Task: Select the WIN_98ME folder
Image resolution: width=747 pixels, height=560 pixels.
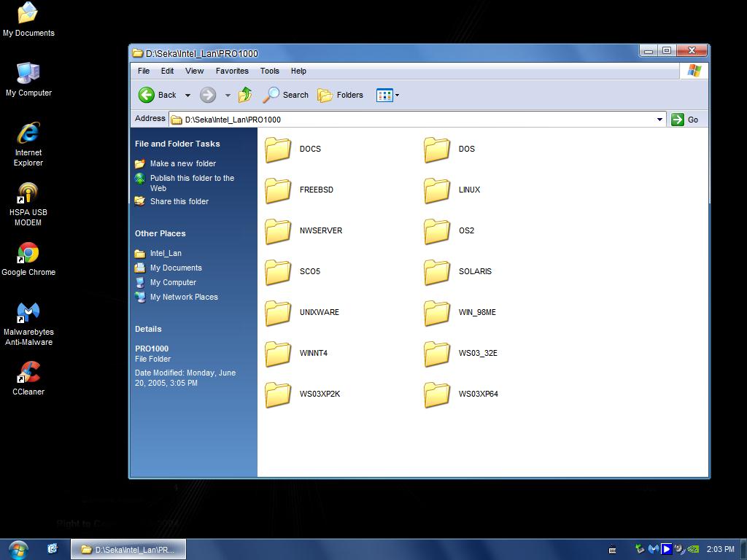Action: pos(437,313)
